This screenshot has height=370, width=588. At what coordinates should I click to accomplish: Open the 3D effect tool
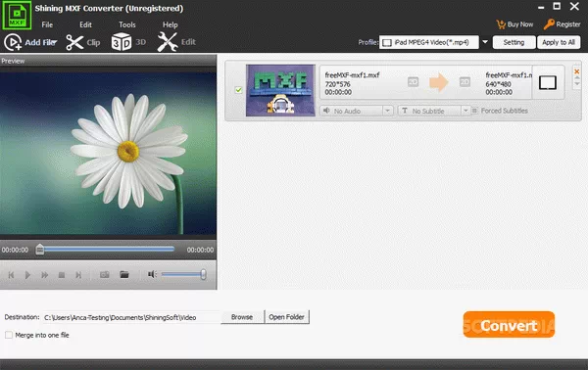coord(128,42)
